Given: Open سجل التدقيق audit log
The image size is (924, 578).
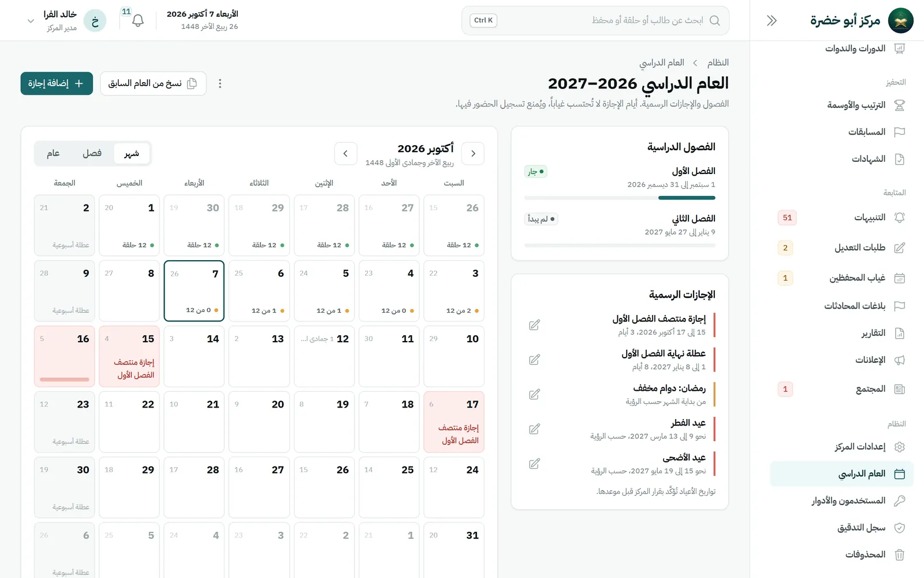Looking at the screenshot, I should 842,528.
